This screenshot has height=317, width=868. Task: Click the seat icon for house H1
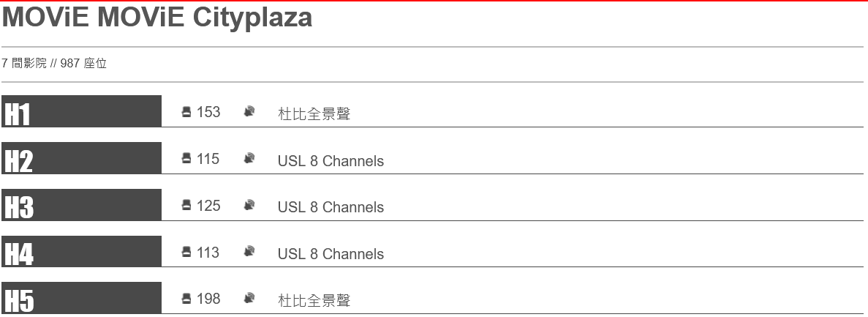click(x=186, y=112)
